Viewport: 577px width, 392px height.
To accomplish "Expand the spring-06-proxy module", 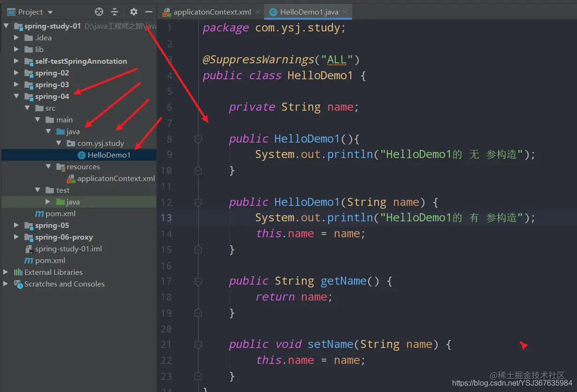I will (16, 237).
